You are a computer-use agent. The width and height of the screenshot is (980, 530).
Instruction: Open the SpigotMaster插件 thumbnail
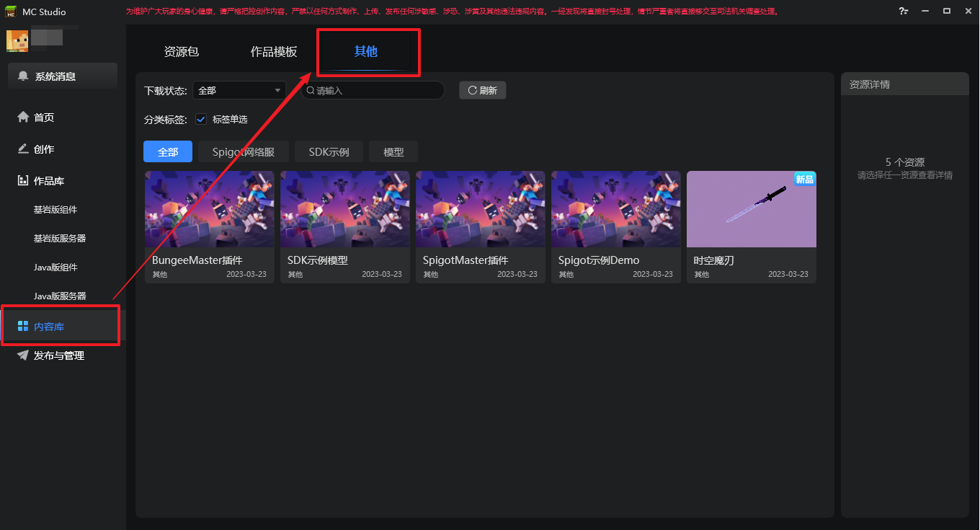(481, 209)
